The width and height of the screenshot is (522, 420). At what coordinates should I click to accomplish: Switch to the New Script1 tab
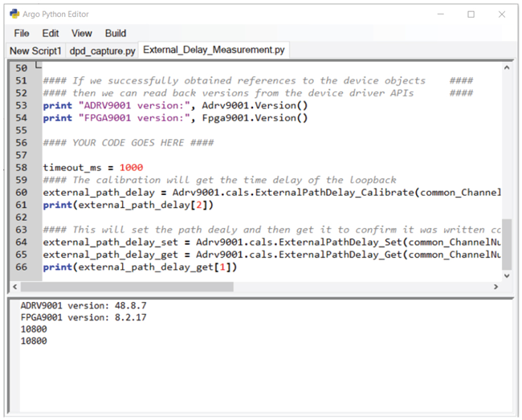point(35,51)
